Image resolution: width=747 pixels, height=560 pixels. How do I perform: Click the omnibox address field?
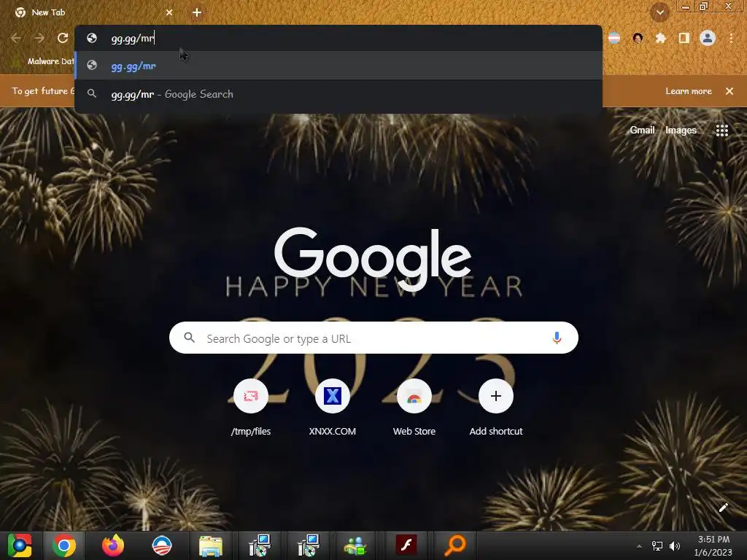pos(338,38)
